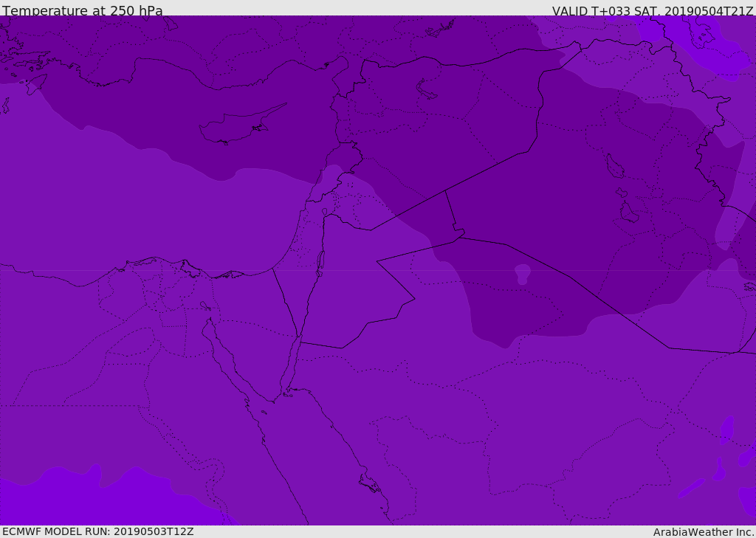Click the VALID T+033 timestamp label
This screenshot has height=538, width=756.
click(653, 11)
